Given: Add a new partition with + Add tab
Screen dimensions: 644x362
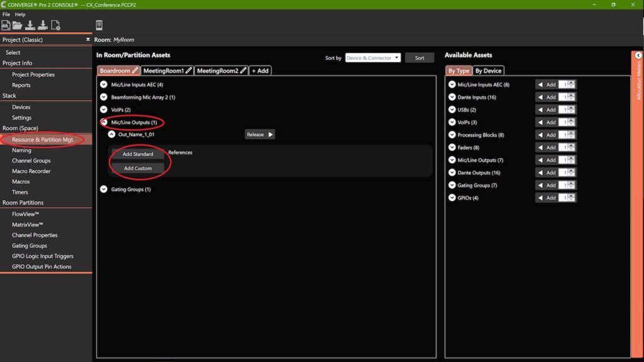Looking at the screenshot, I should (x=260, y=71).
